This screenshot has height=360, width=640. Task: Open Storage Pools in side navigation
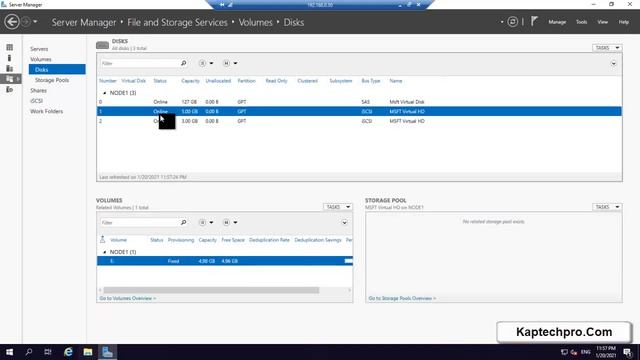pyautogui.click(x=52, y=80)
